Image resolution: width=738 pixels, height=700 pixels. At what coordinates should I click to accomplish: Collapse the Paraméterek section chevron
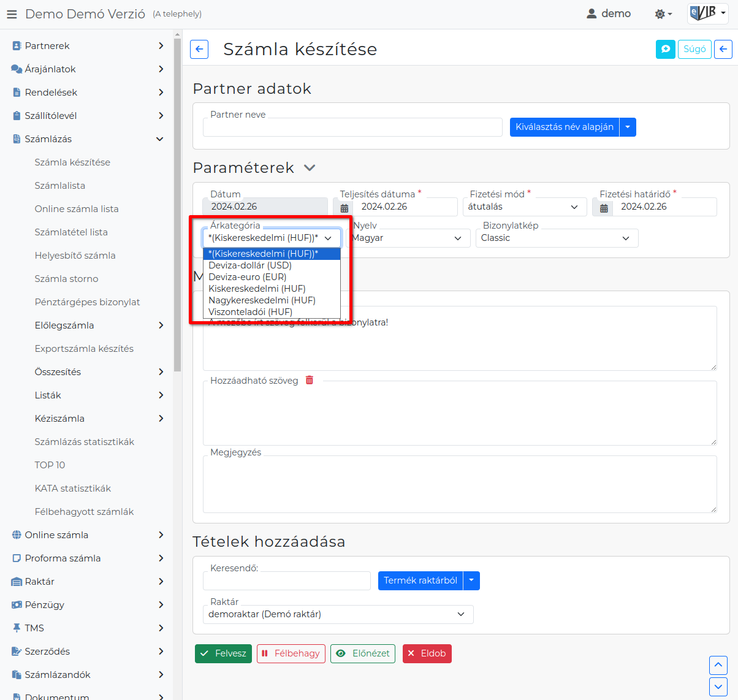(310, 168)
